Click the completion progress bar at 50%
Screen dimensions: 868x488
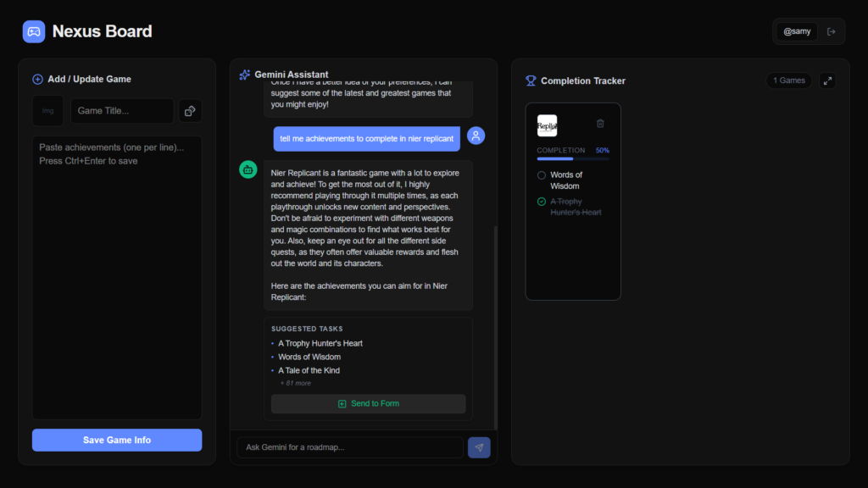point(573,158)
